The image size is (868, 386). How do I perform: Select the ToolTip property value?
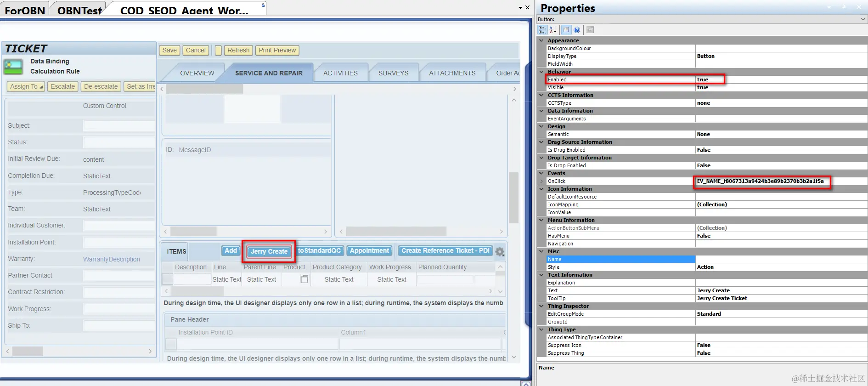coord(722,298)
